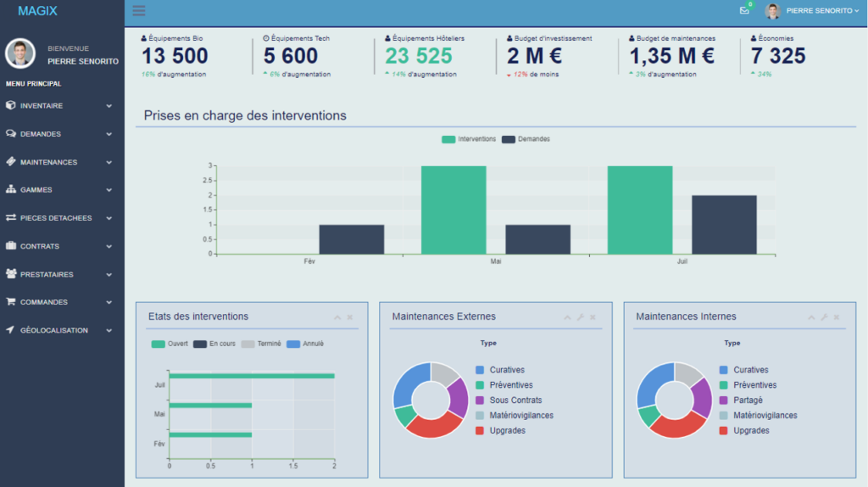Click the Inventaire cube icon in sidebar
The height and width of the screenshot is (487, 868).
pyautogui.click(x=10, y=106)
